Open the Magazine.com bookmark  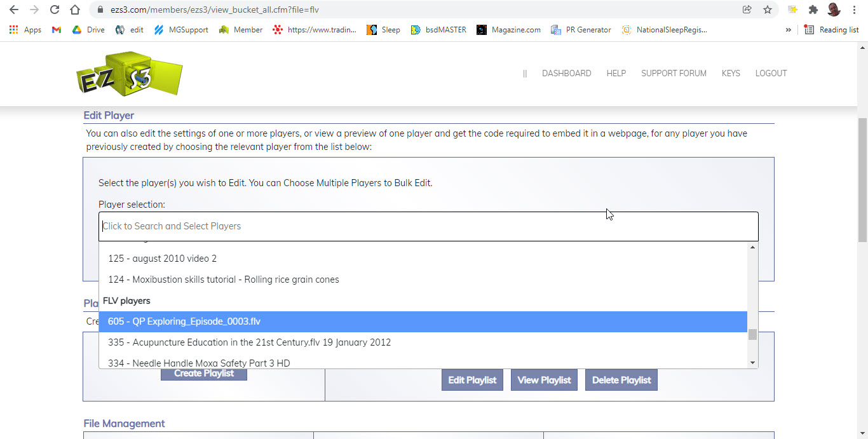coord(509,30)
